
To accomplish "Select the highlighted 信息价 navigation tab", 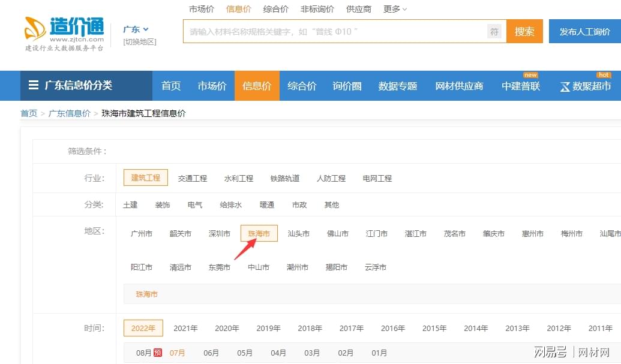I will (257, 86).
